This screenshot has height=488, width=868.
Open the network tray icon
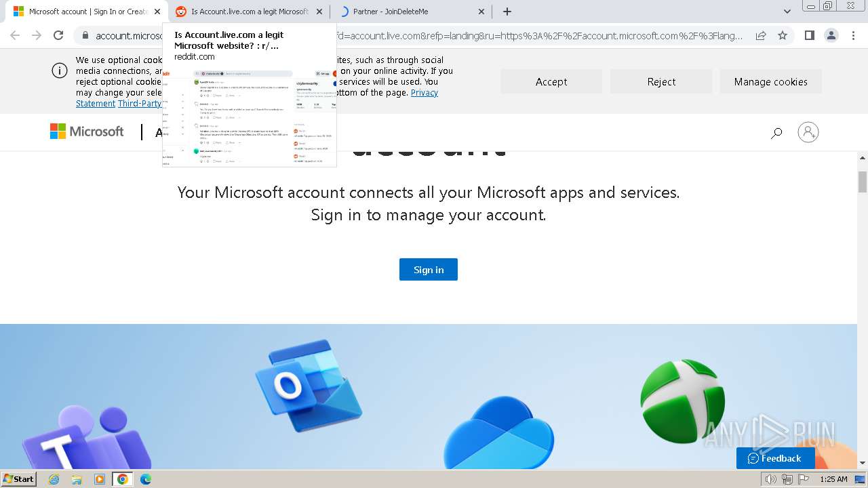pos(787,479)
